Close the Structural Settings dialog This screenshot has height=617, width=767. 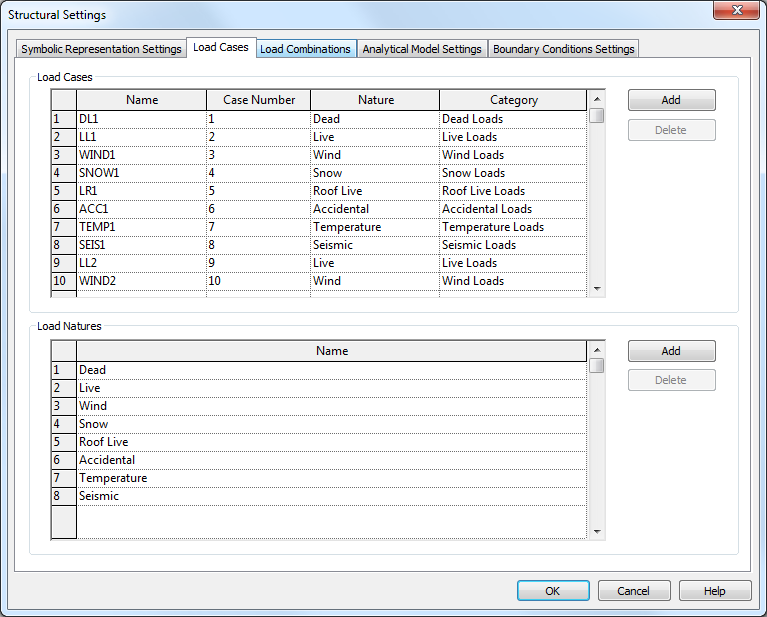tap(738, 11)
